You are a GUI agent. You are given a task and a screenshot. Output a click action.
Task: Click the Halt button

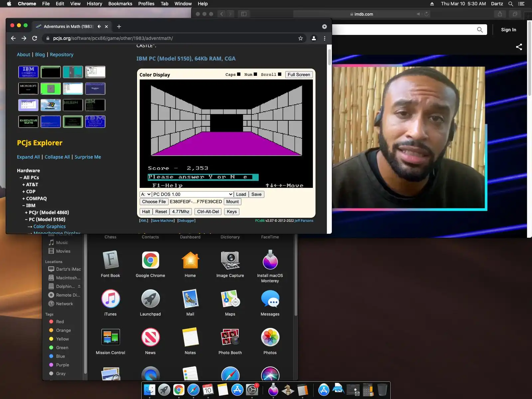146,211
